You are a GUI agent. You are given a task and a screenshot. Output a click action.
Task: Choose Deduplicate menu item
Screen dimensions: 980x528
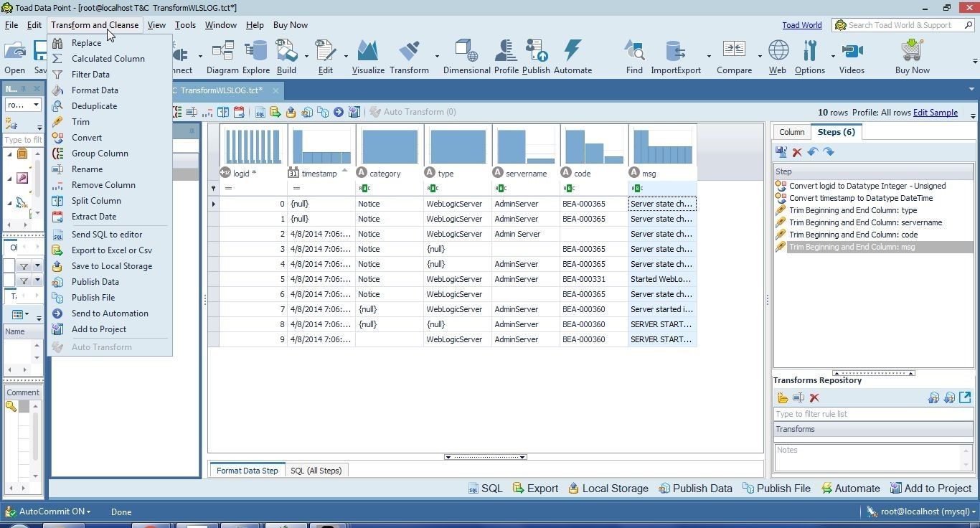(x=94, y=106)
